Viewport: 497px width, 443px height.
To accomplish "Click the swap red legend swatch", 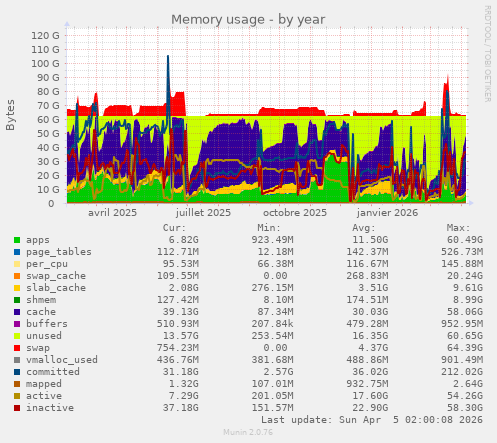I will click(17, 348).
